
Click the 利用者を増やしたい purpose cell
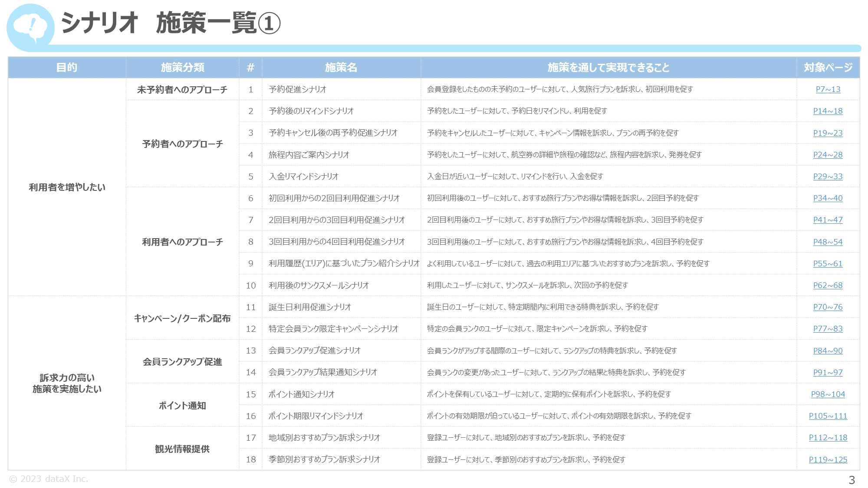pos(67,187)
